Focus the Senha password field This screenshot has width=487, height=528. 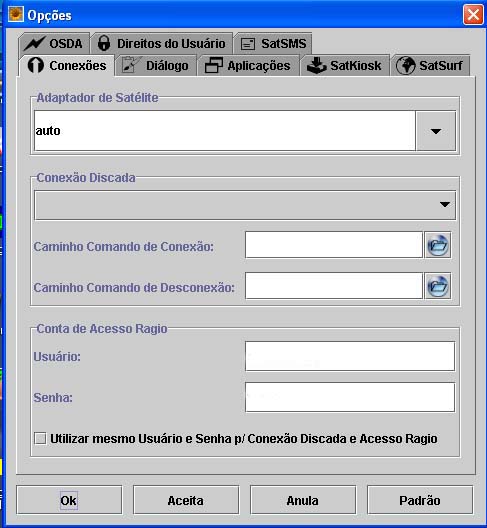pos(350,397)
